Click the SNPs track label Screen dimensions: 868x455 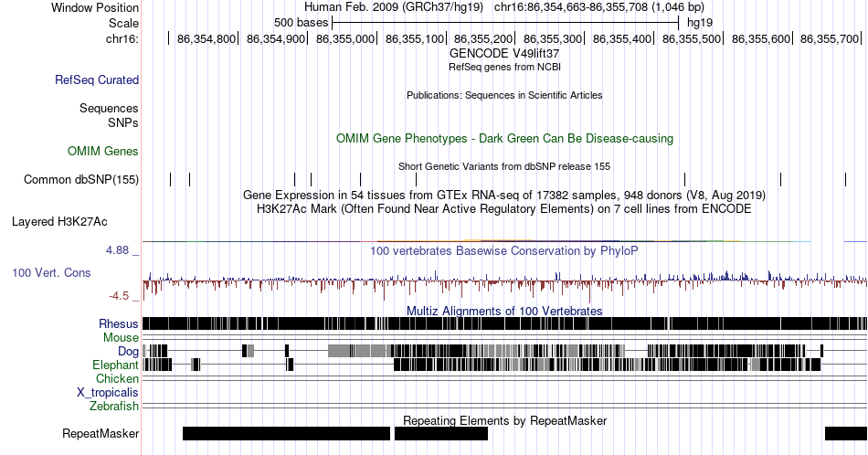pos(123,122)
